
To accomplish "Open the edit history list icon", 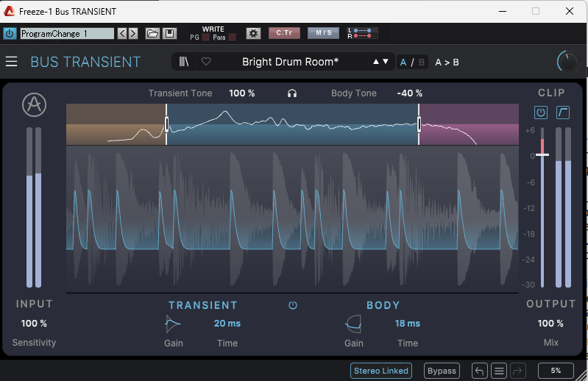I will pyautogui.click(x=498, y=371).
